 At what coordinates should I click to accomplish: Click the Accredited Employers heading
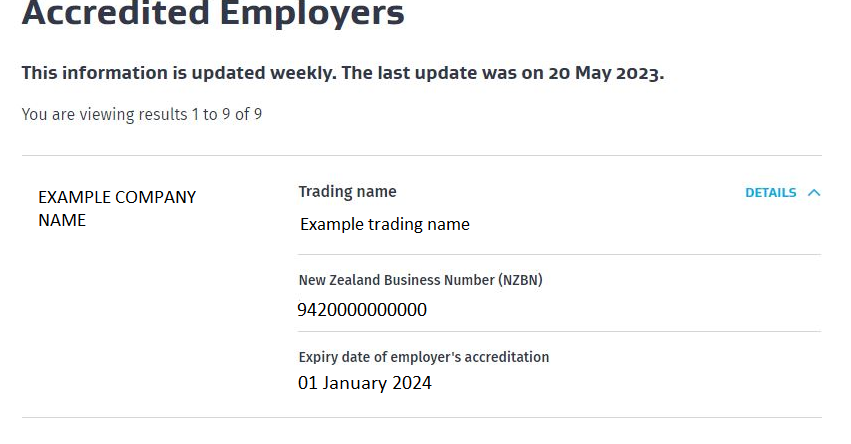point(213,14)
